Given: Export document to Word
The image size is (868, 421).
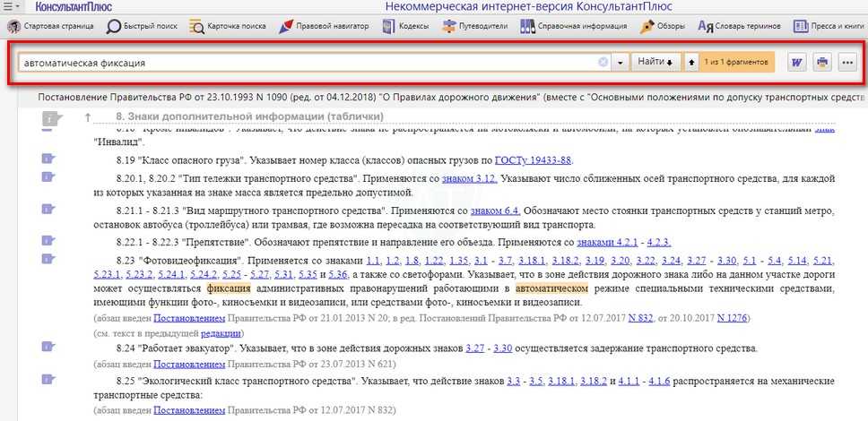Looking at the screenshot, I should [796, 63].
